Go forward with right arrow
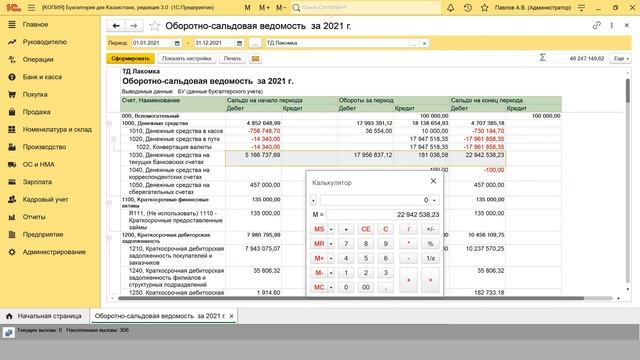The width and height of the screenshot is (640, 360). (x=134, y=26)
